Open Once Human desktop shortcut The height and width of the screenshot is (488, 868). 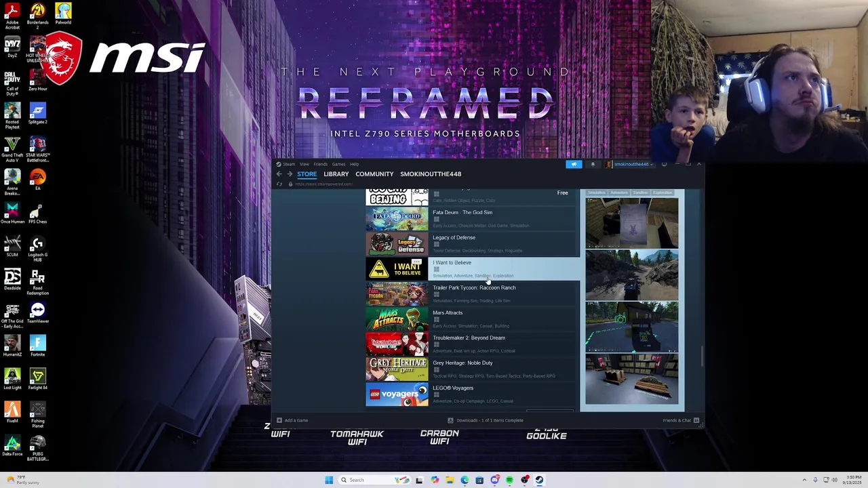click(12, 213)
